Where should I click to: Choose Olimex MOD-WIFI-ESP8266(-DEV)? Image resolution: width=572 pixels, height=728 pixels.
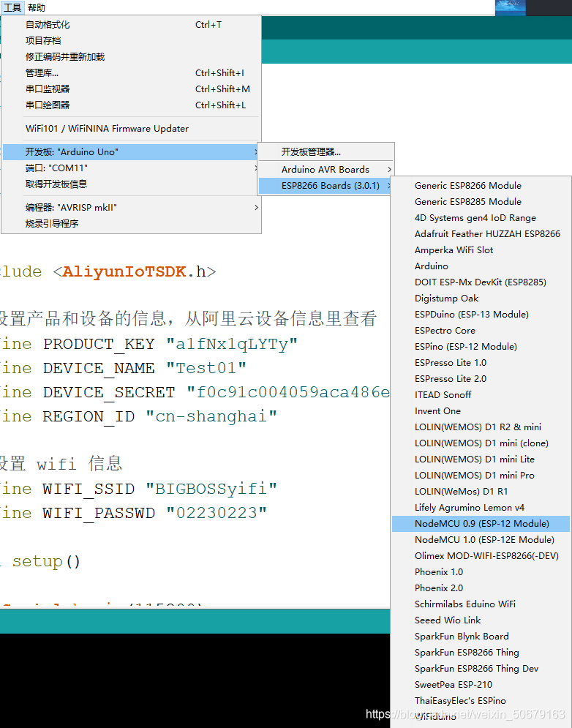click(481, 556)
